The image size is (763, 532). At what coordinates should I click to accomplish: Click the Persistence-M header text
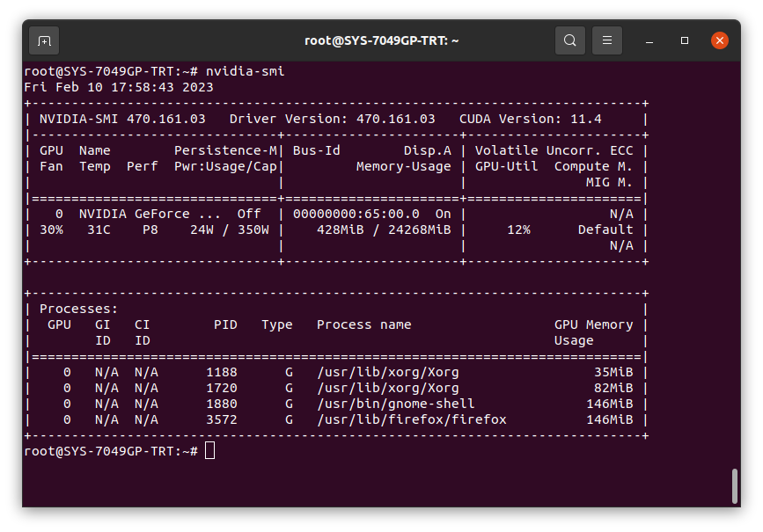click(x=225, y=150)
